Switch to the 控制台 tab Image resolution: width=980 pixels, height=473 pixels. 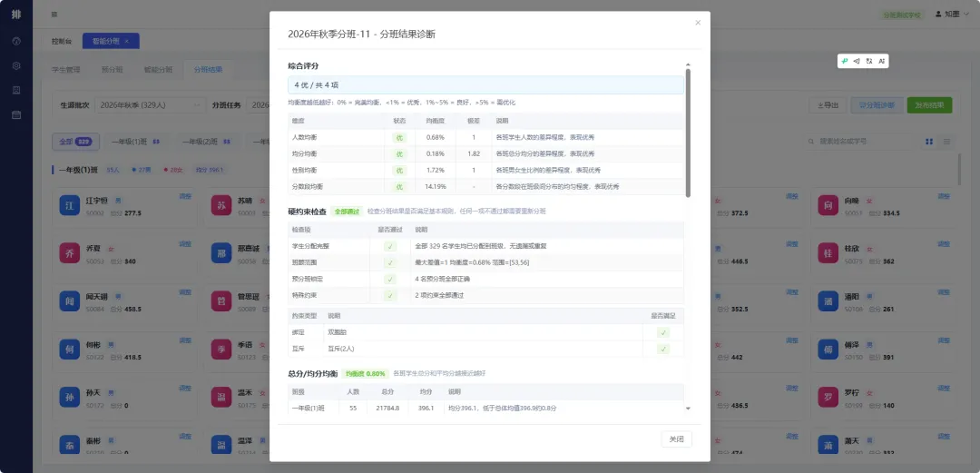pos(62,41)
